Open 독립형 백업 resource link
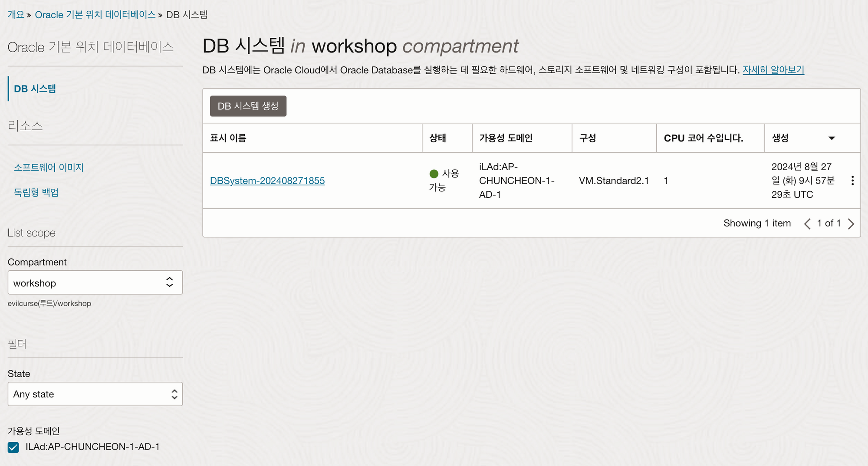The width and height of the screenshot is (868, 466). [36, 192]
